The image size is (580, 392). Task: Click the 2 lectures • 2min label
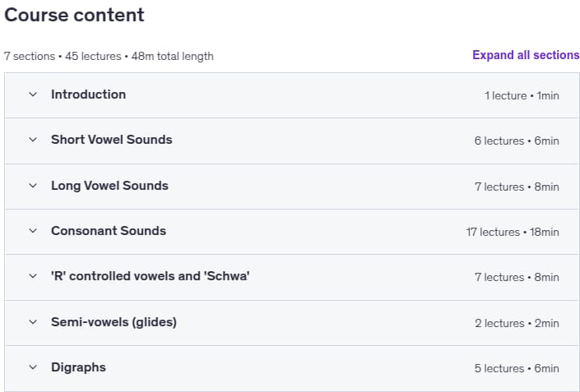pyautogui.click(x=517, y=323)
